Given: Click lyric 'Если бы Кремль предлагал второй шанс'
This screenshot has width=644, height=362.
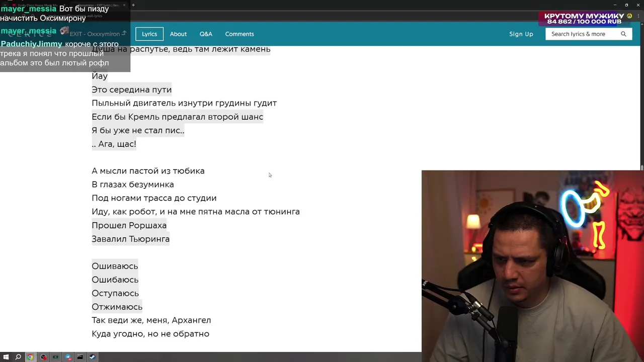Looking at the screenshot, I should click(177, 117).
